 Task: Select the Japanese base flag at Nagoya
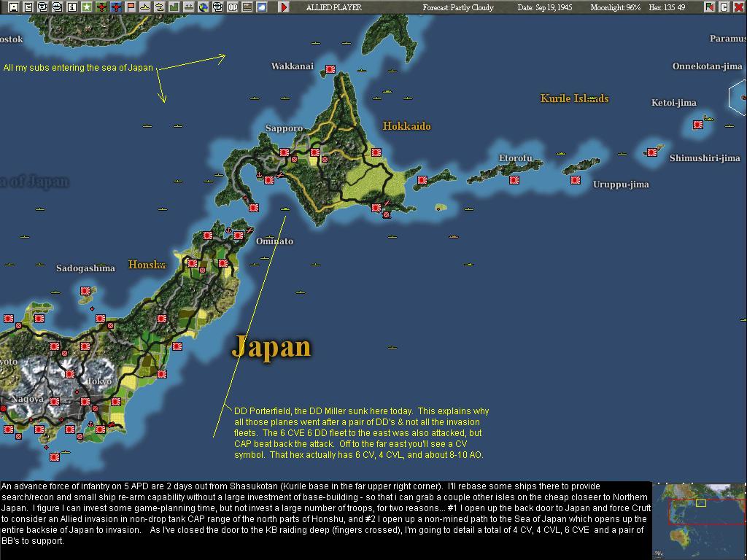click(x=55, y=402)
